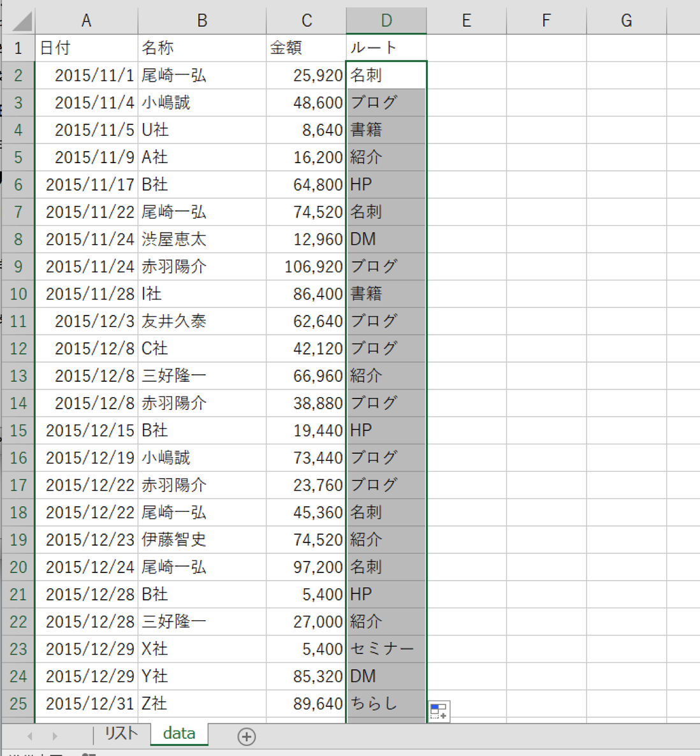Click route cell DM in row 8
Image resolution: width=700 pixels, height=756 pixels.
point(386,240)
